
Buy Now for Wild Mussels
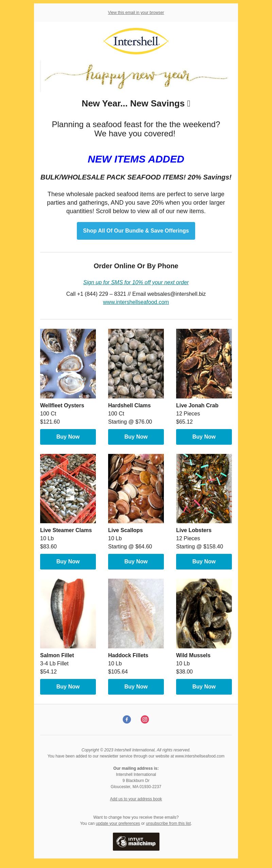click(x=204, y=687)
